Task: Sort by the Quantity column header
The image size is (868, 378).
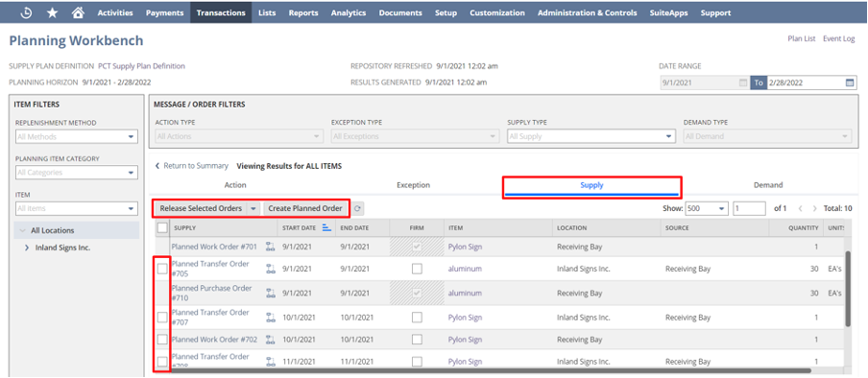Action: tap(804, 227)
